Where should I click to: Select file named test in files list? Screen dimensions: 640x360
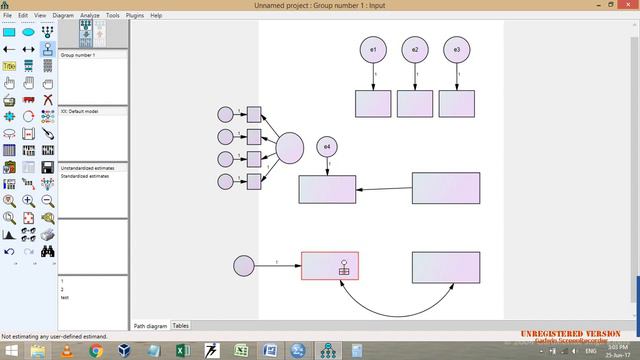(x=64, y=298)
